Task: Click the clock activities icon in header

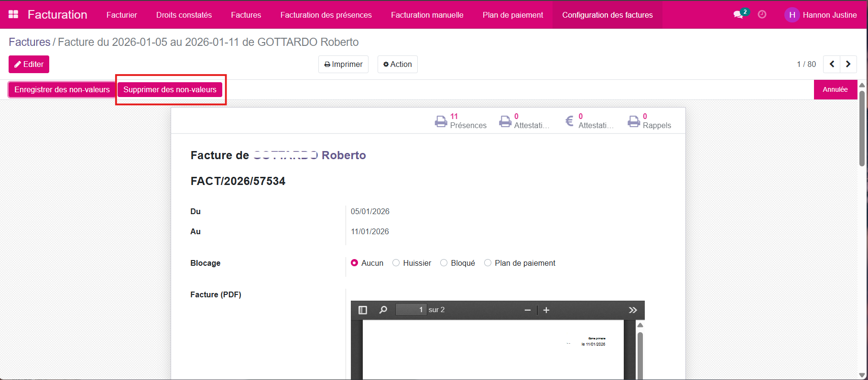Action: 762,14
